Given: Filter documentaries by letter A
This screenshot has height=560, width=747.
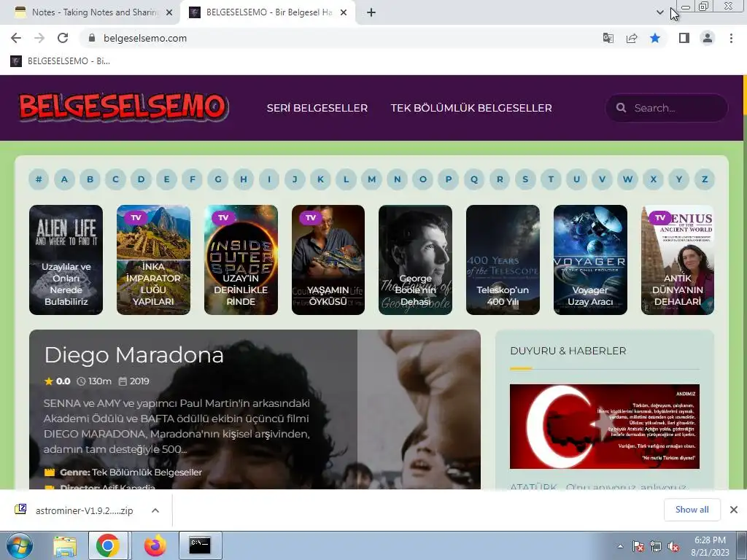Looking at the screenshot, I should [x=64, y=179].
